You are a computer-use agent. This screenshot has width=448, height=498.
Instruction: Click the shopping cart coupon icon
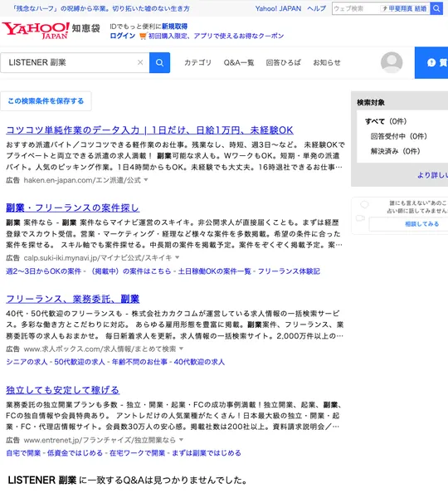[143, 37]
